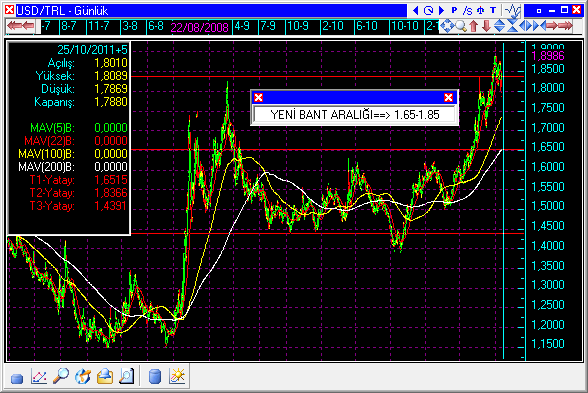Viewport: 588px width, 393px height.
Task: Select the 10-10 date segment on the ruler
Action: (404, 26)
